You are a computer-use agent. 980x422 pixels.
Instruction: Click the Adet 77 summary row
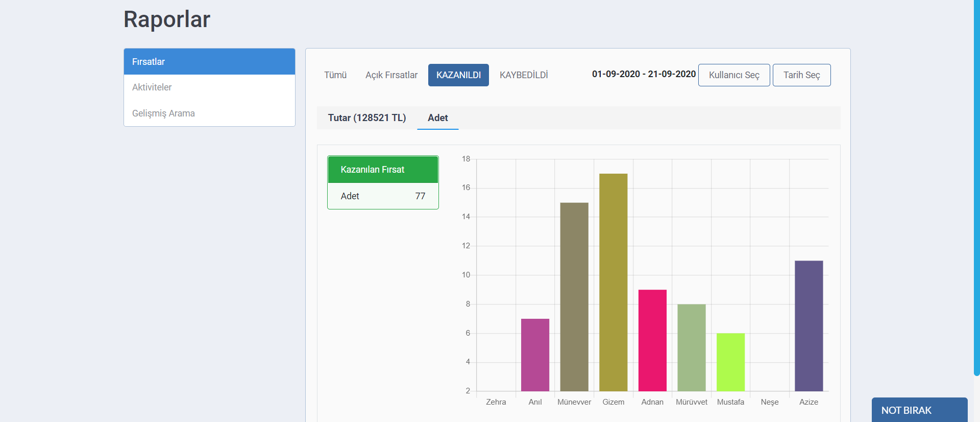pyautogui.click(x=383, y=196)
